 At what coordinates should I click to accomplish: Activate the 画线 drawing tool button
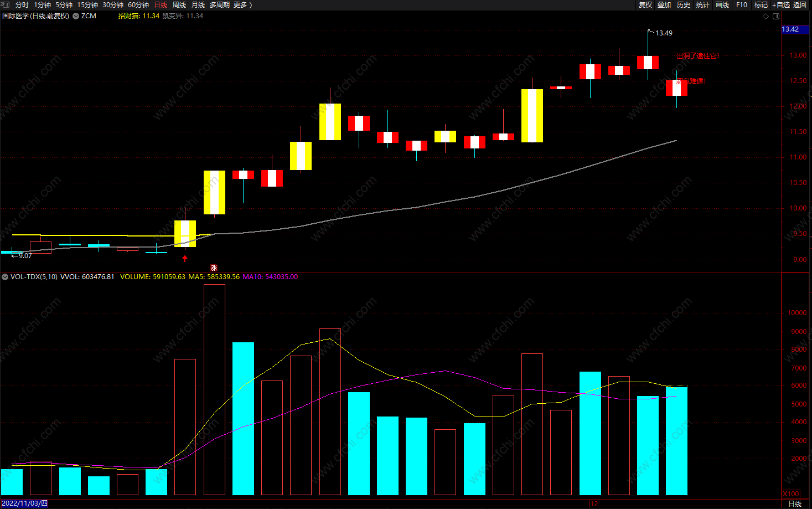pyautogui.click(x=722, y=5)
